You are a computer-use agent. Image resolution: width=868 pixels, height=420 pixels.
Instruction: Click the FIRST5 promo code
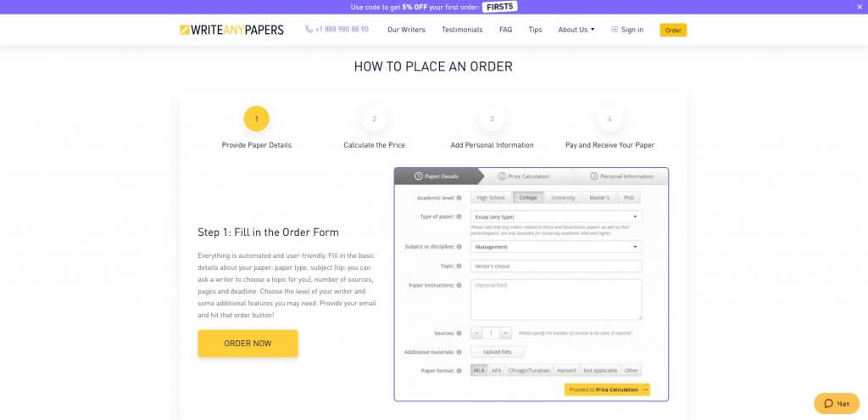(x=500, y=7)
